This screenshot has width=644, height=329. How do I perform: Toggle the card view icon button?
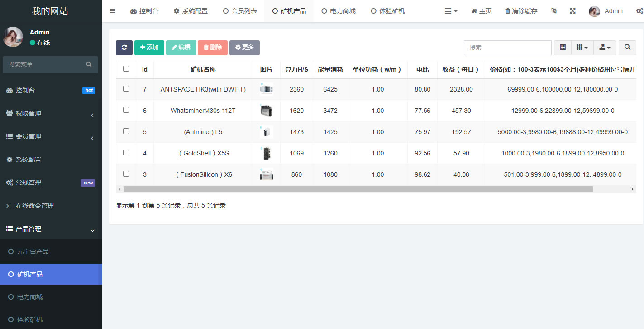tap(563, 48)
